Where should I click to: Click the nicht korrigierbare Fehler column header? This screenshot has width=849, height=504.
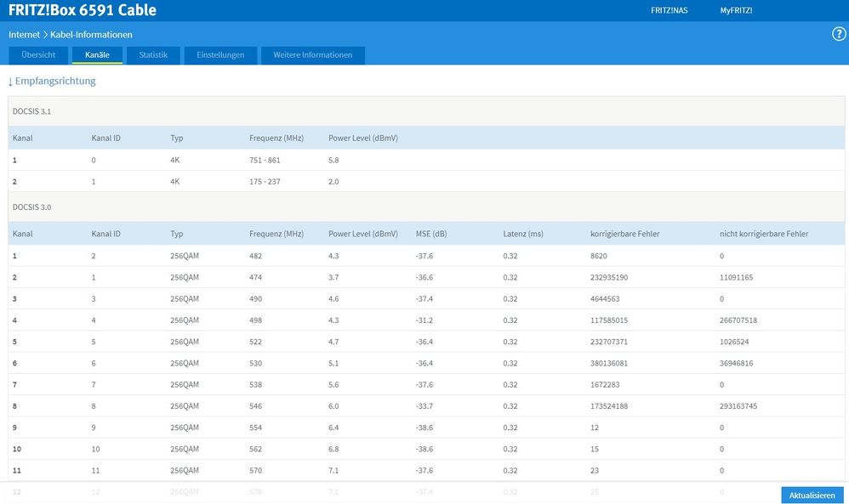coord(763,234)
